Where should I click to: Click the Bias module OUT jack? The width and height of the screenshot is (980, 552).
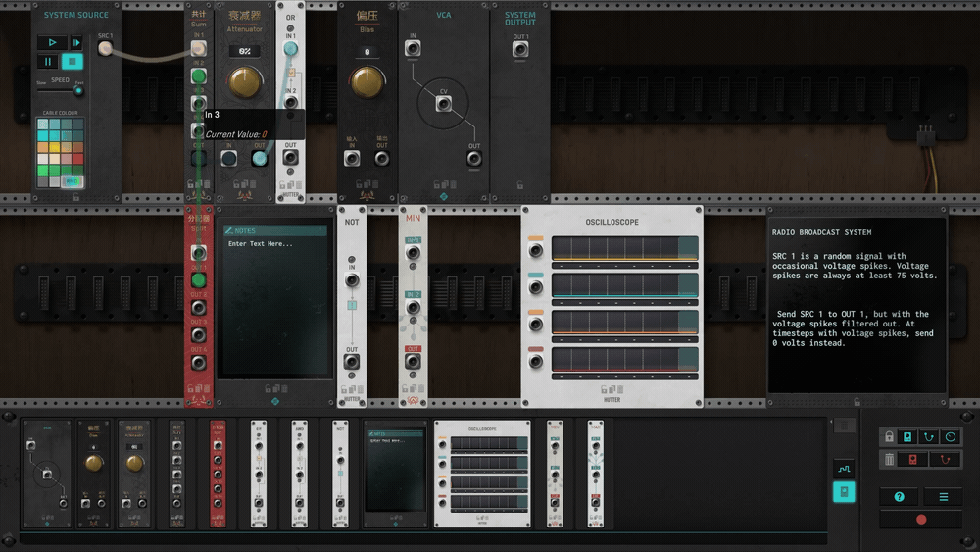[x=382, y=158]
